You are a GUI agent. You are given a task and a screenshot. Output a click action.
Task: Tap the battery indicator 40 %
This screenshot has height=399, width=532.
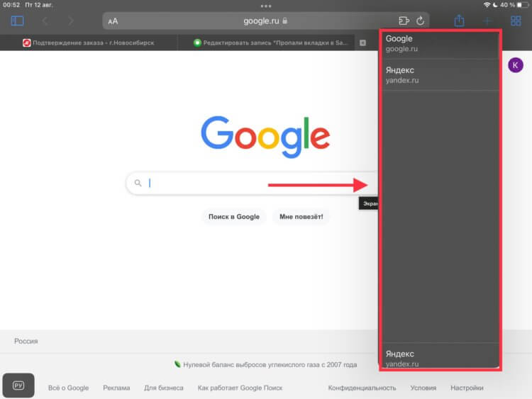coord(516,5)
